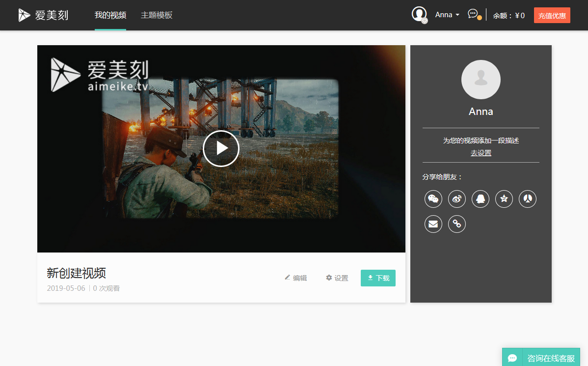Viewport: 588px width, 366px height.
Task: Click the 2019-05-06 date text
Action: tap(66, 288)
